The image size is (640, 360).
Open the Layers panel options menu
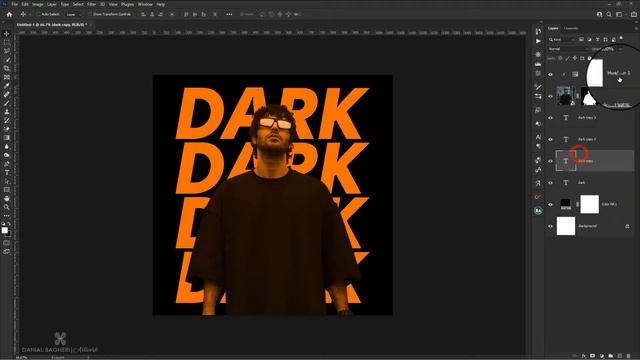click(x=636, y=28)
